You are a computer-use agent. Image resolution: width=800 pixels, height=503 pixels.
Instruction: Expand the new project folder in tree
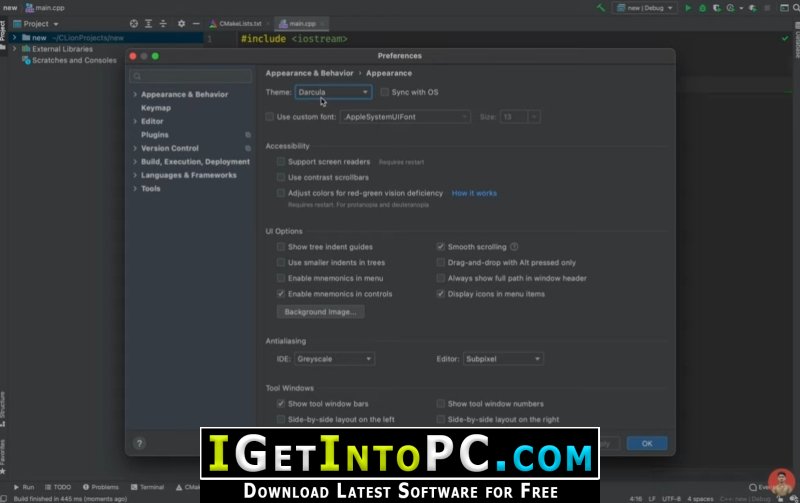pyautogui.click(x=14, y=38)
